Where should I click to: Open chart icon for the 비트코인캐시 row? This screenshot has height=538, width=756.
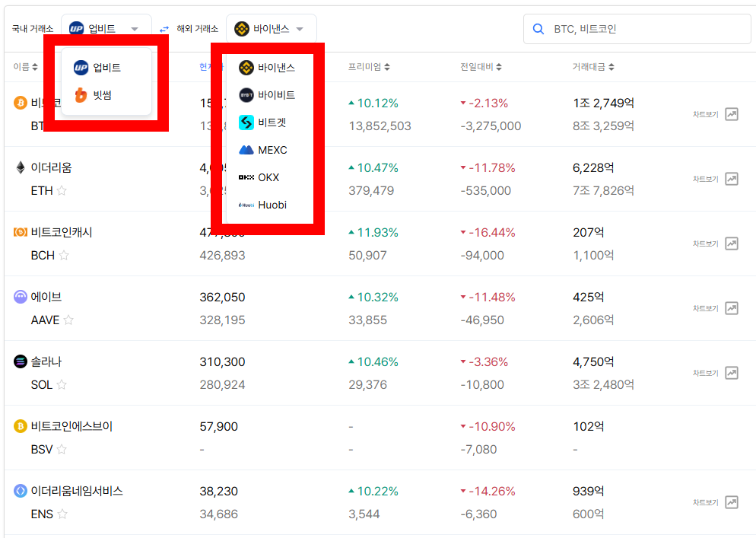pyautogui.click(x=732, y=244)
